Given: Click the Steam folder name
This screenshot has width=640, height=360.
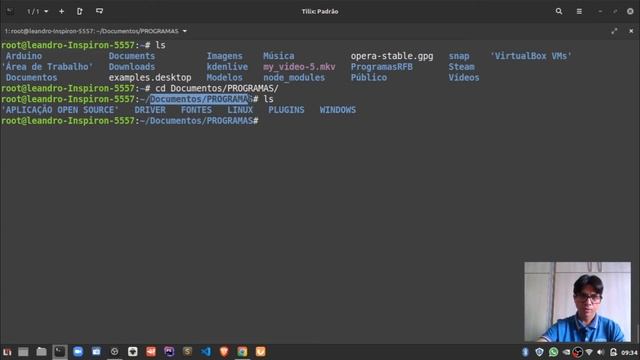Looking at the screenshot, I should (461, 67).
